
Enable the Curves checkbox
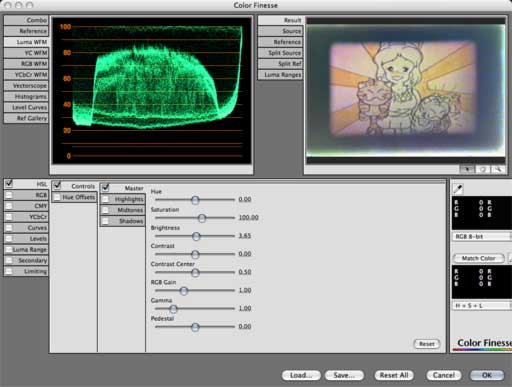(9, 228)
